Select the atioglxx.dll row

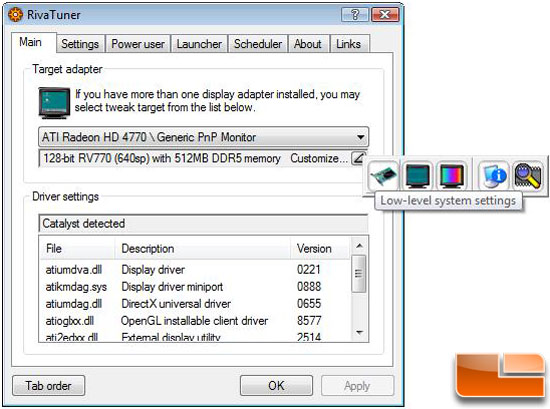click(x=195, y=321)
